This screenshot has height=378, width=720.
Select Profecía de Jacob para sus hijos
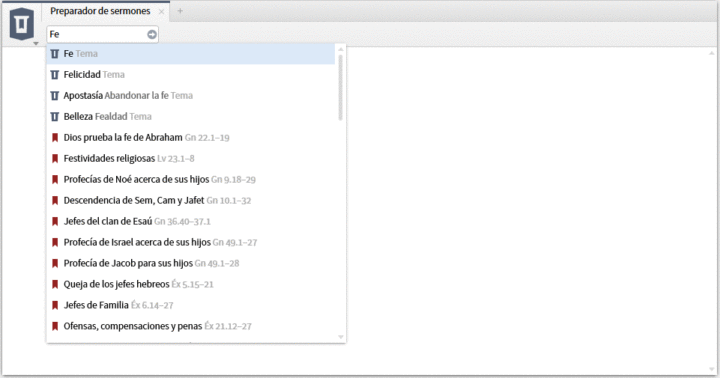point(191,263)
